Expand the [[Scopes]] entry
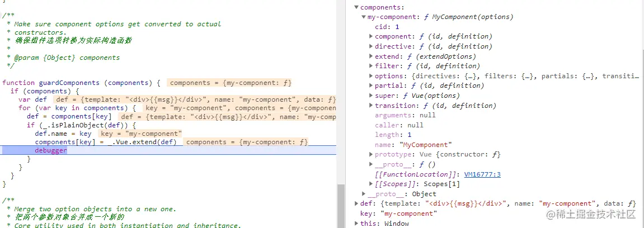Viewport: 644px width, 228px height. tap(372, 184)
